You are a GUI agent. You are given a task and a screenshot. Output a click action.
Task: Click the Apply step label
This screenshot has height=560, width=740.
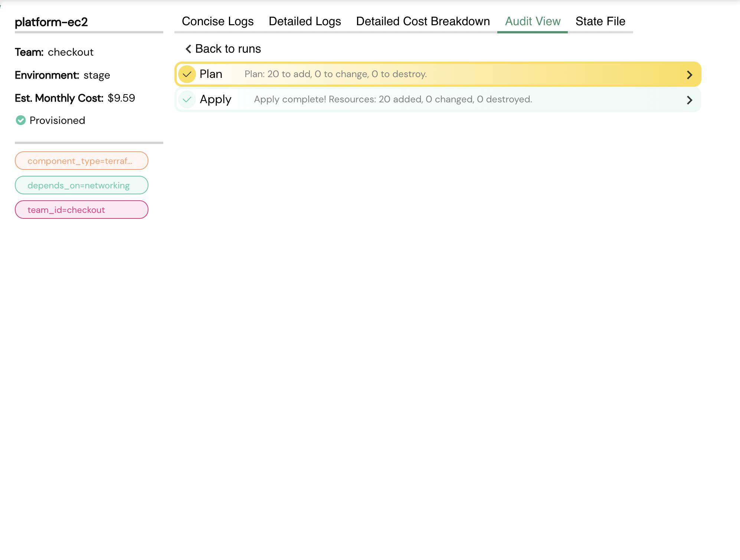(x=216, y=99)
